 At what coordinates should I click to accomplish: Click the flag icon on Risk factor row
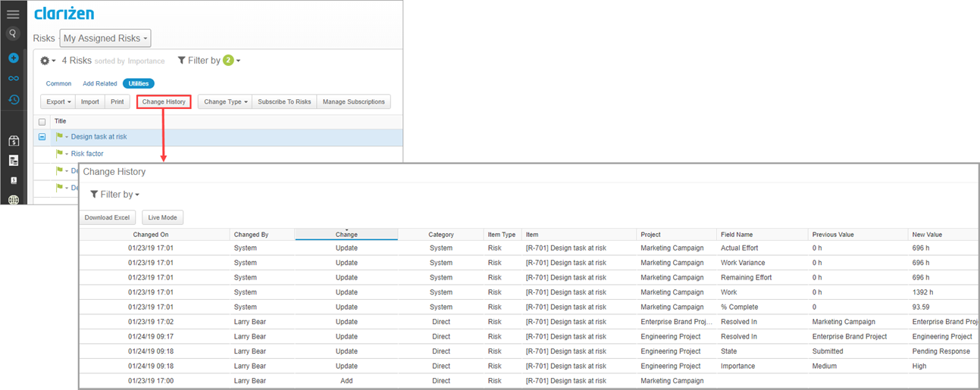point(59,154)
